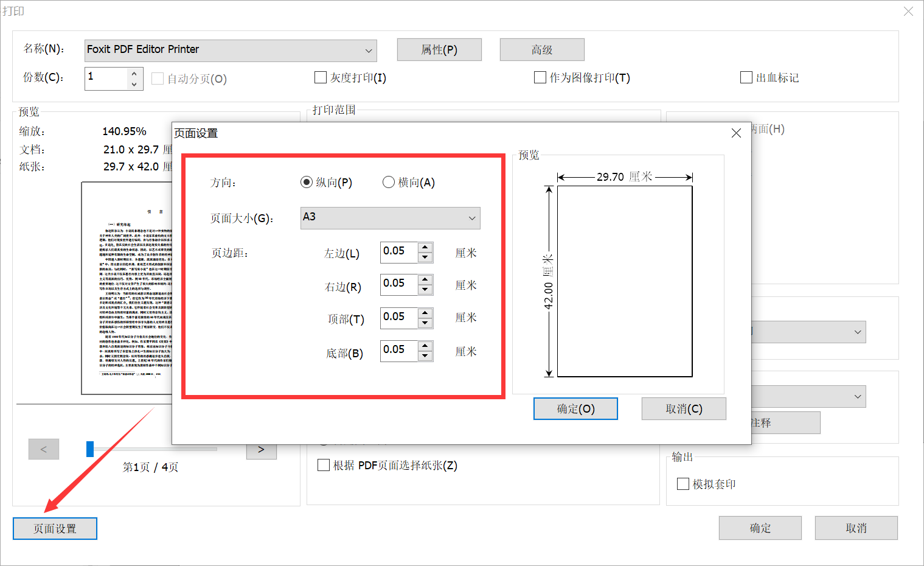This screenshot has width=924, height=566.
Task: Increase the 左边(L) left margin with up arrow
Action: click(425, 247)
